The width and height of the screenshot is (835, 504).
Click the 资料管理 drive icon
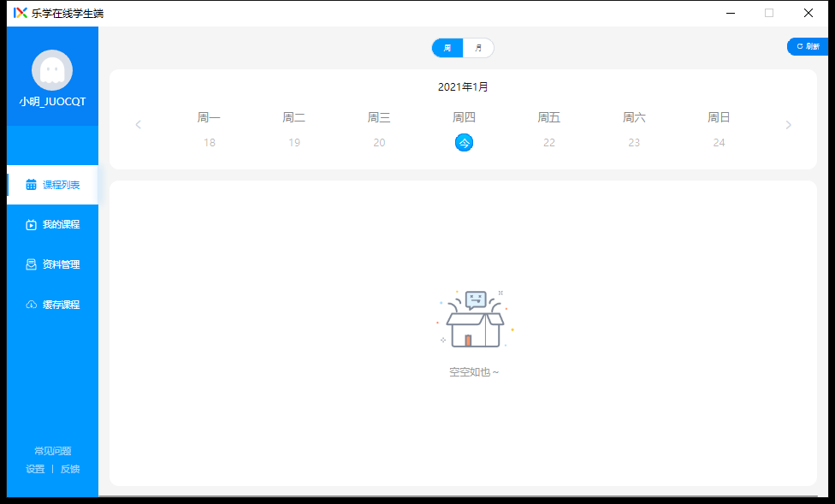[32, 264]
